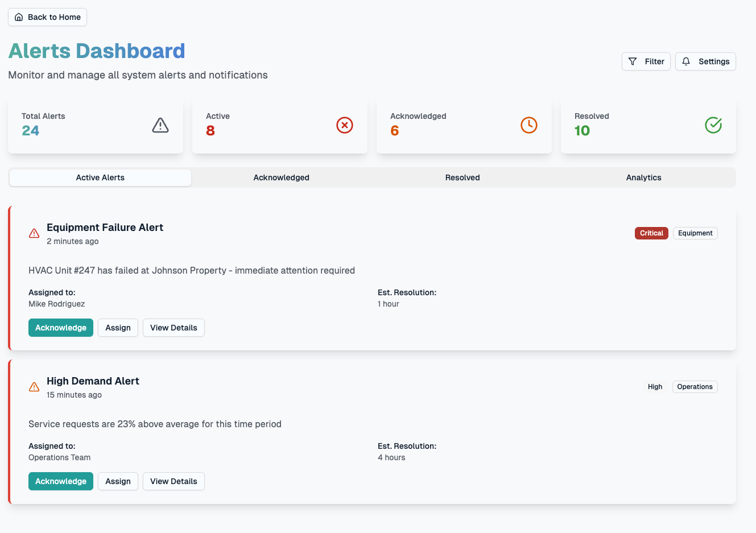Viewport: 756px width, 533px height.
Task: Open the Analytics tab
Action: tap(643, 177)
